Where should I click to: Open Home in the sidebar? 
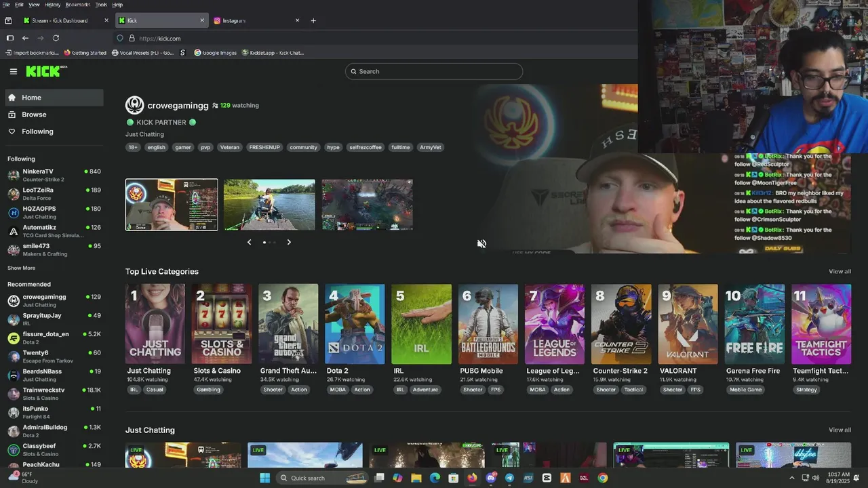point(54,98)
